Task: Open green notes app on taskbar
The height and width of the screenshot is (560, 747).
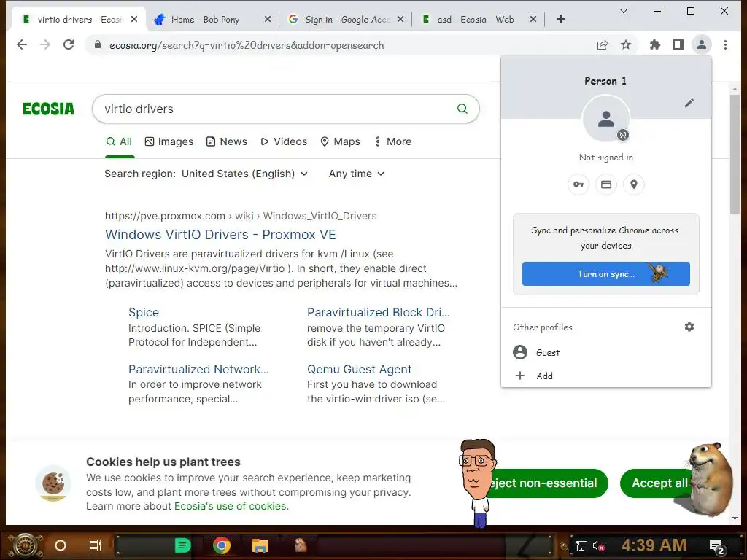Action: click(x=182, y=545)
